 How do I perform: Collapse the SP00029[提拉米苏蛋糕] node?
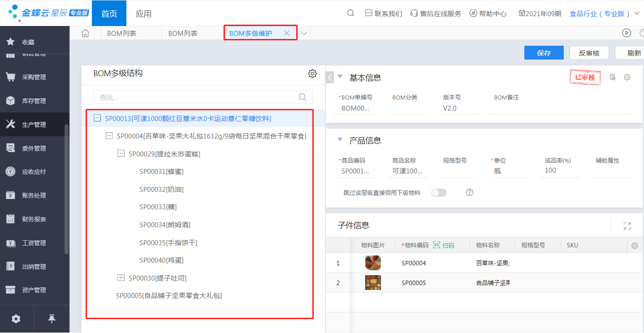click(x=121, y=153)
